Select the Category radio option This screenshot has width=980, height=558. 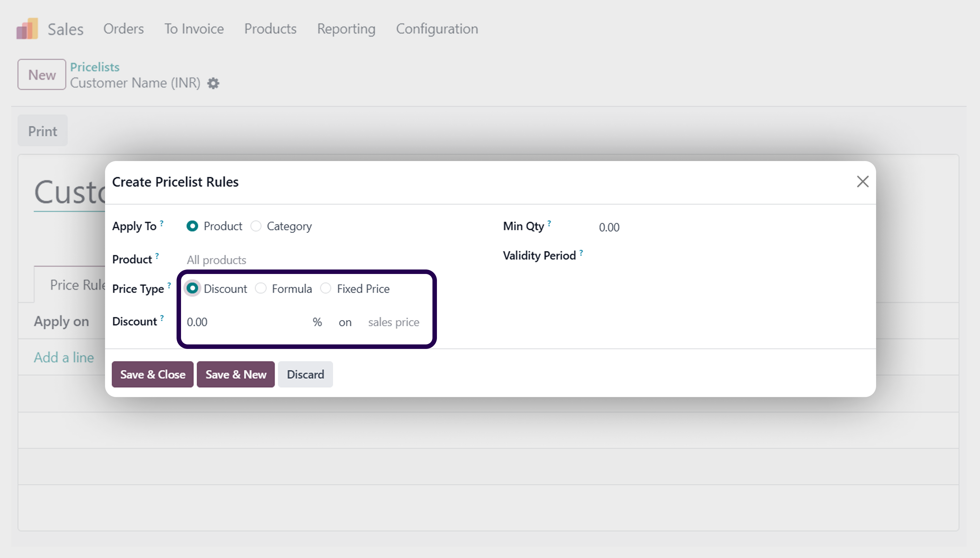tap(256, 226)
